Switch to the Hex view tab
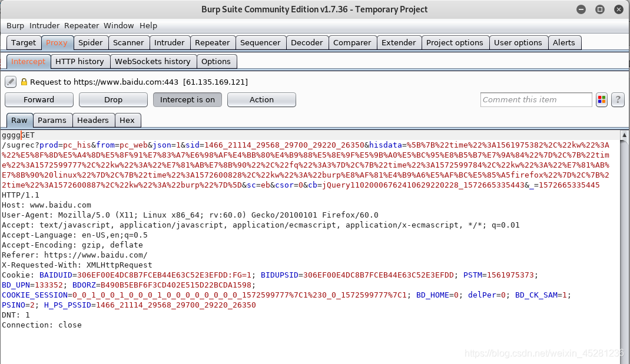Screen dimensions: 630x364 pyautogui.click(x=127, y=121)
